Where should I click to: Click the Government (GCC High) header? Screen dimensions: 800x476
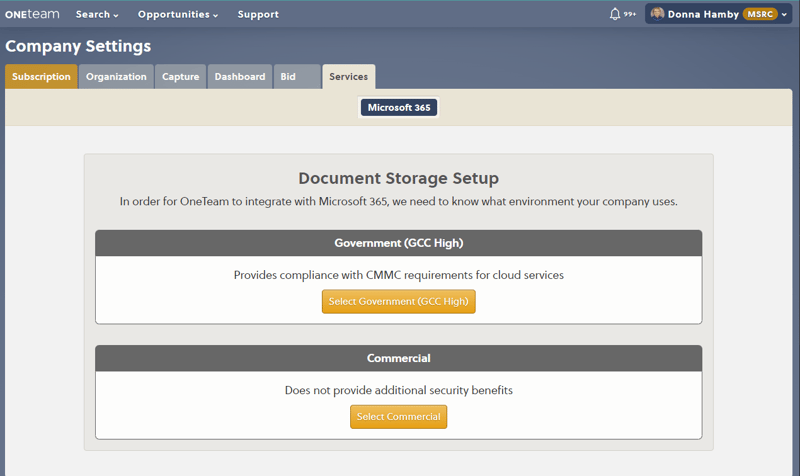pos(398,243)
